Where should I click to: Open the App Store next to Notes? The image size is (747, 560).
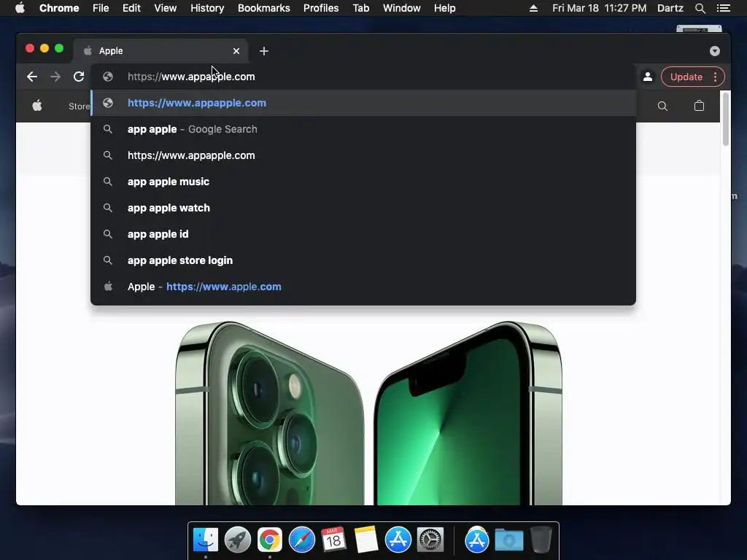pyautogui.click(x=398, y=540)
